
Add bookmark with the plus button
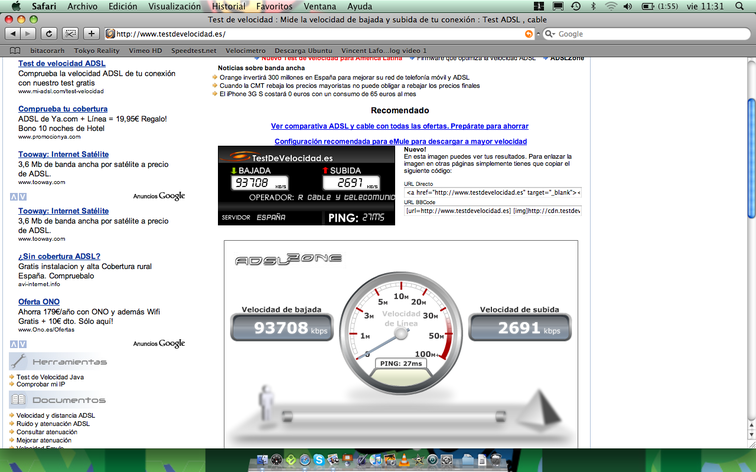[x=91, y=34]
